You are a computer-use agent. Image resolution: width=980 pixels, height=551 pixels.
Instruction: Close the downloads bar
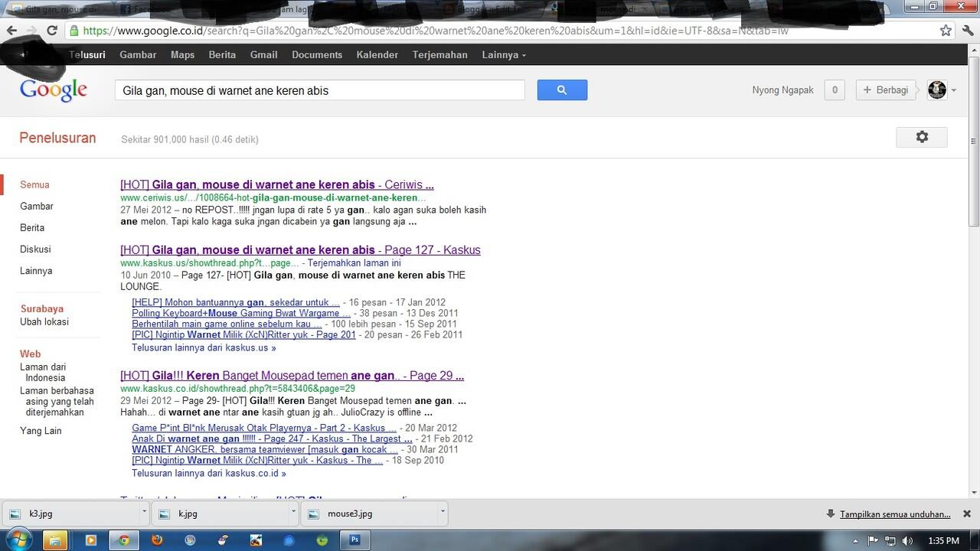tap(966, 514)
